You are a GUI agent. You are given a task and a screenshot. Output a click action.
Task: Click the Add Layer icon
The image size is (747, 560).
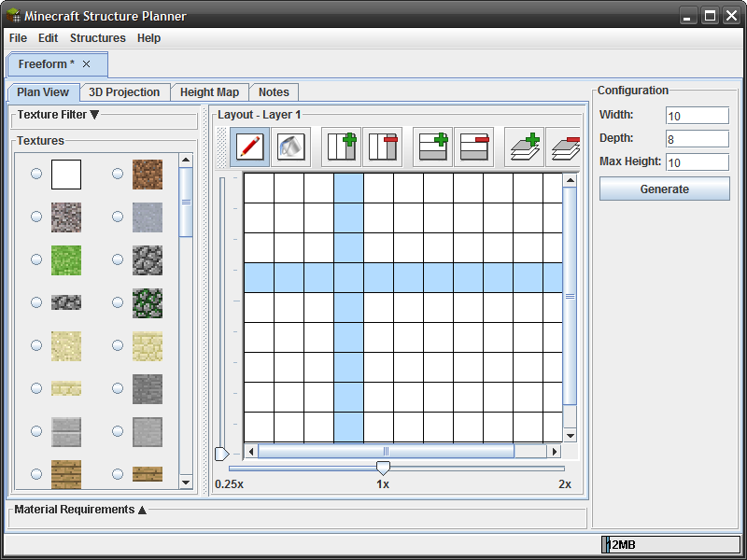click(x=524, y=147)
